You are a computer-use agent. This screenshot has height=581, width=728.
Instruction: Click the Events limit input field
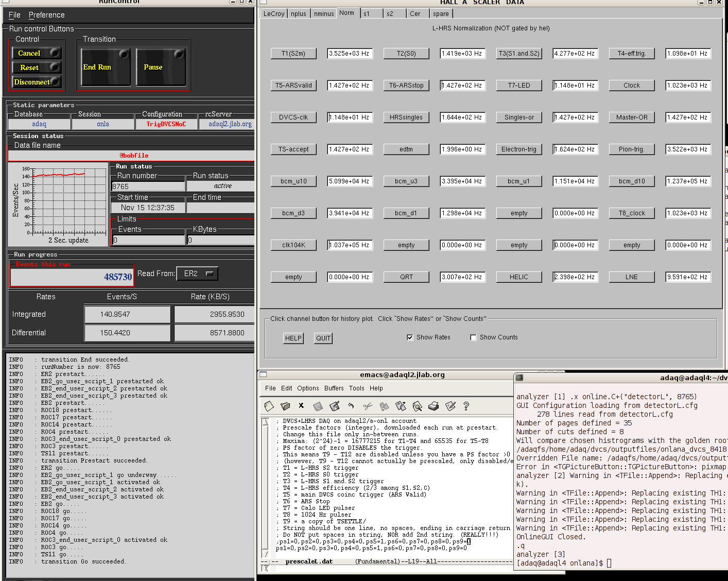148,240
